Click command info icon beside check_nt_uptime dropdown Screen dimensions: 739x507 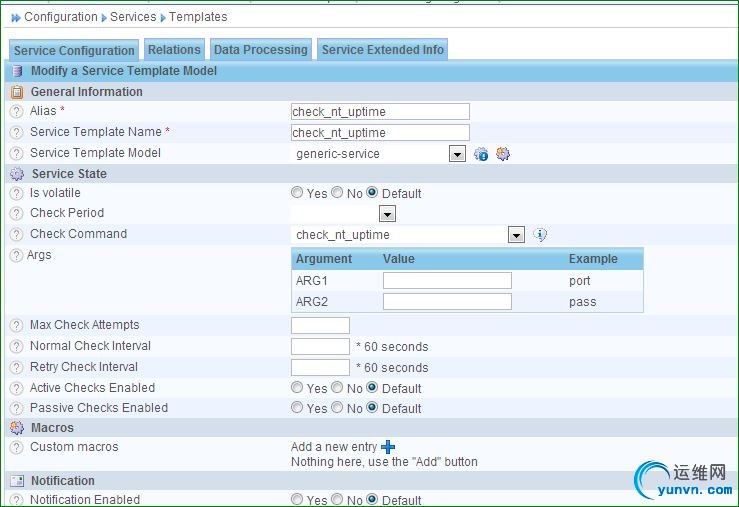click(540, 234)
